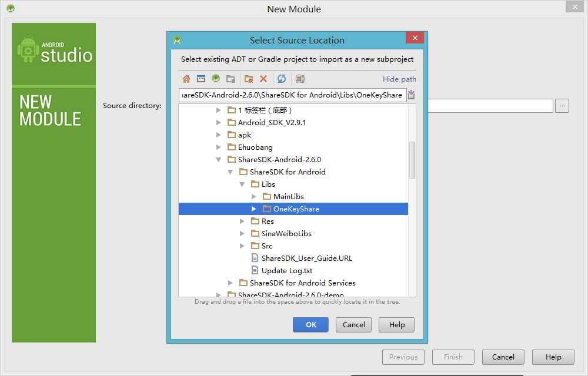Delete selected item red X icon
588x376 pixels.
(263, 79)
